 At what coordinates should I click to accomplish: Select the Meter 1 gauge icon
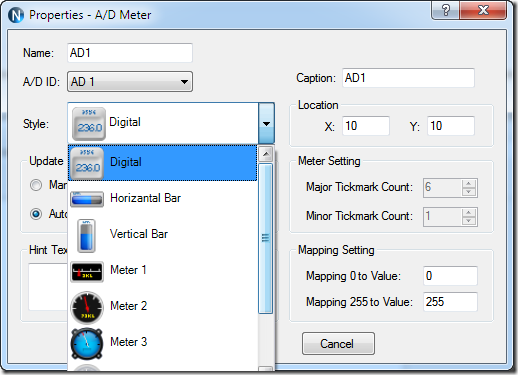click(x=87, y=272)
